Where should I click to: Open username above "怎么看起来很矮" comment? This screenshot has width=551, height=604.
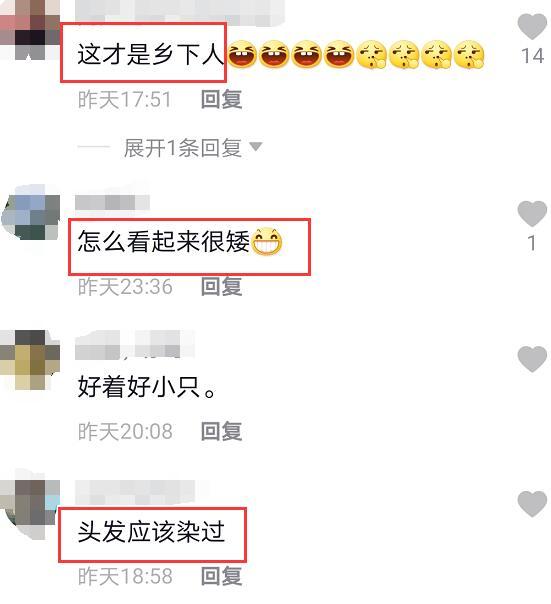(x=112, y=202)
